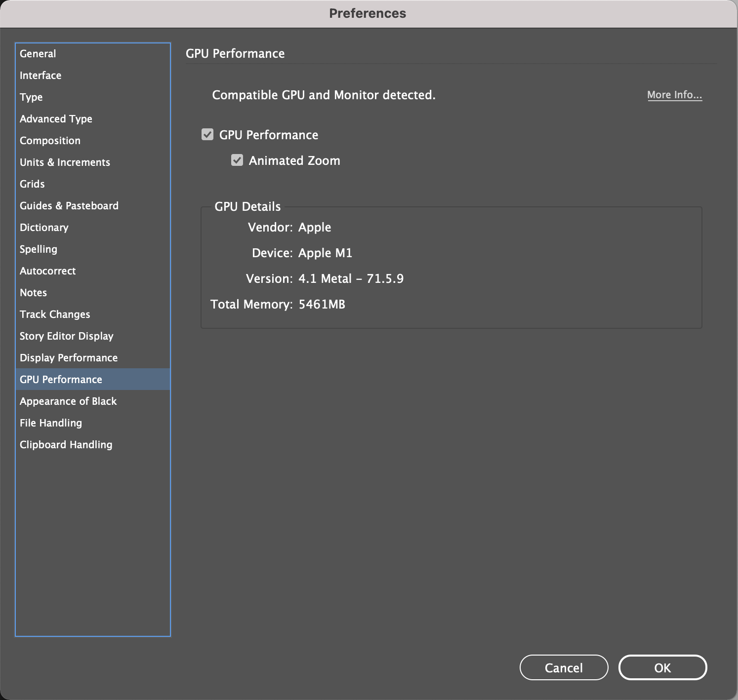
Task: Select Track Changes category
Action: click(x=55, y=314)
